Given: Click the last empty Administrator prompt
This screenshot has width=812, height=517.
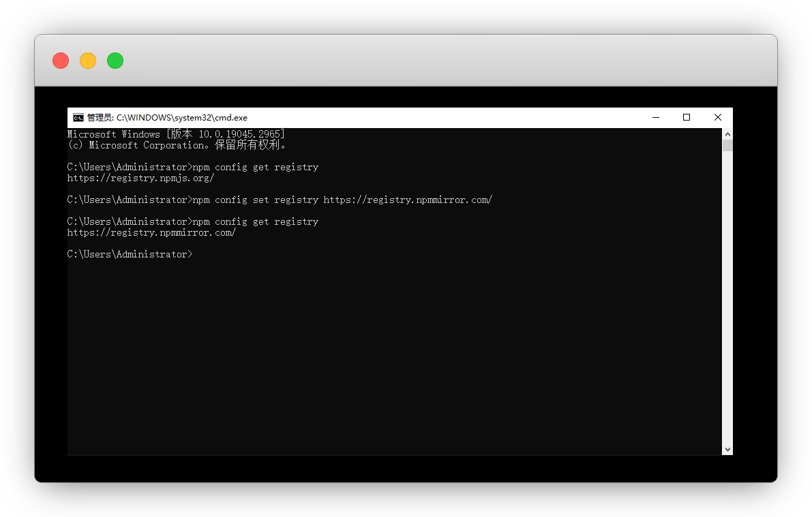Looking at the screenshot, I should tap(130, 254).
